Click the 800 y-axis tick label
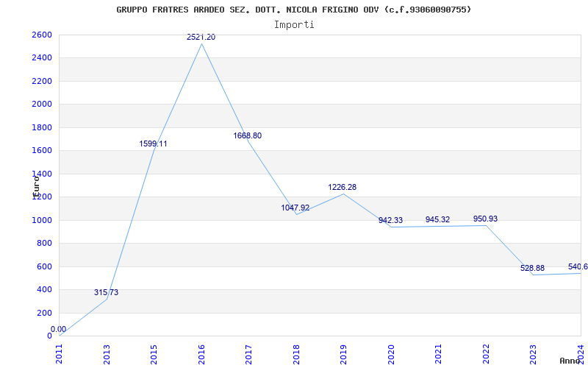Viewport: 588px width, 368px height. click(x=44, y=244)
